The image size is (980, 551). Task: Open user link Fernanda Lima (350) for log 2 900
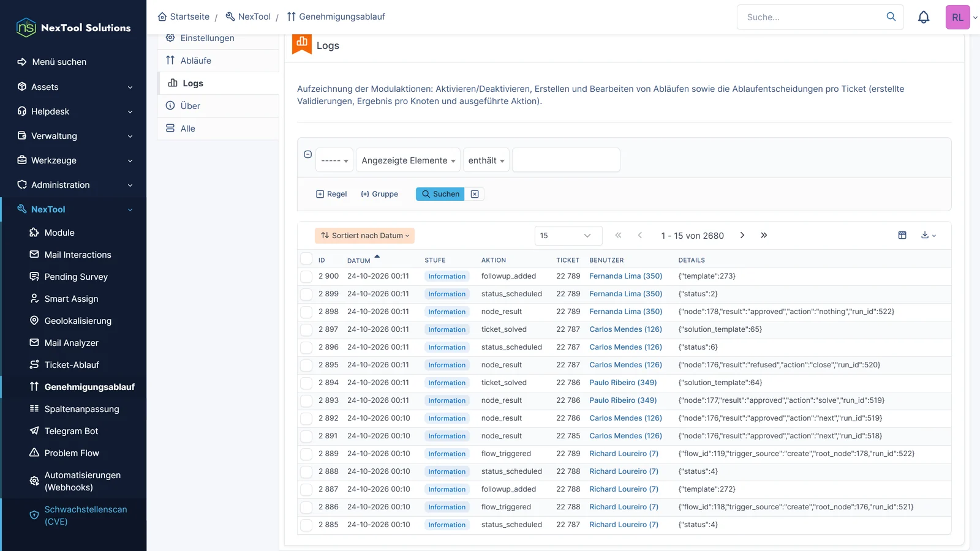(626, 276)
